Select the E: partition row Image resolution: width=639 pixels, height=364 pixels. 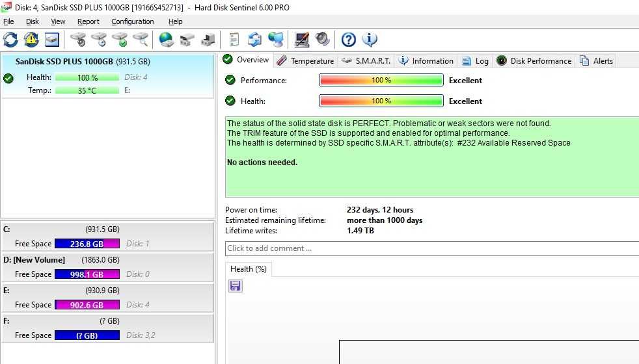pos(107,298)
